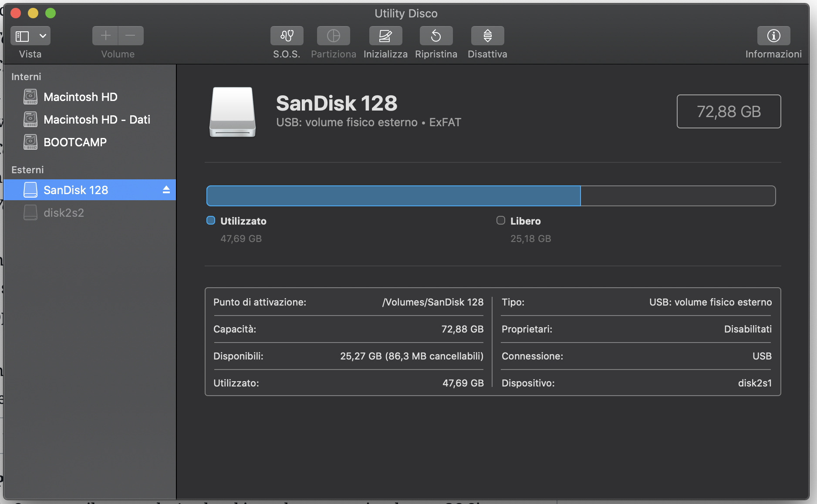This screenshot has height=504, width=817.
Task: Select Macintosh HD in sidebar
Action: tap(90, 97)
